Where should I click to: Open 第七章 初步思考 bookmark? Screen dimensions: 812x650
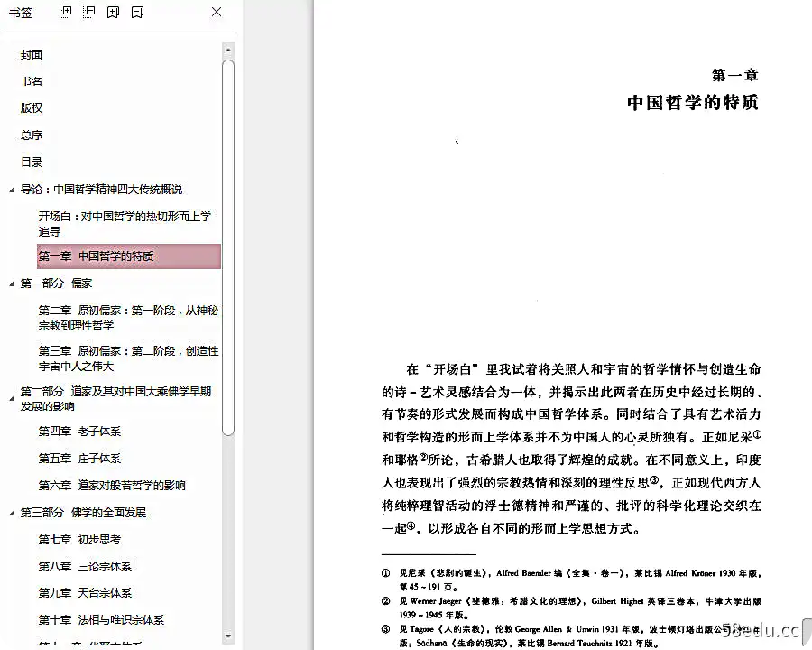coord(79,540)
